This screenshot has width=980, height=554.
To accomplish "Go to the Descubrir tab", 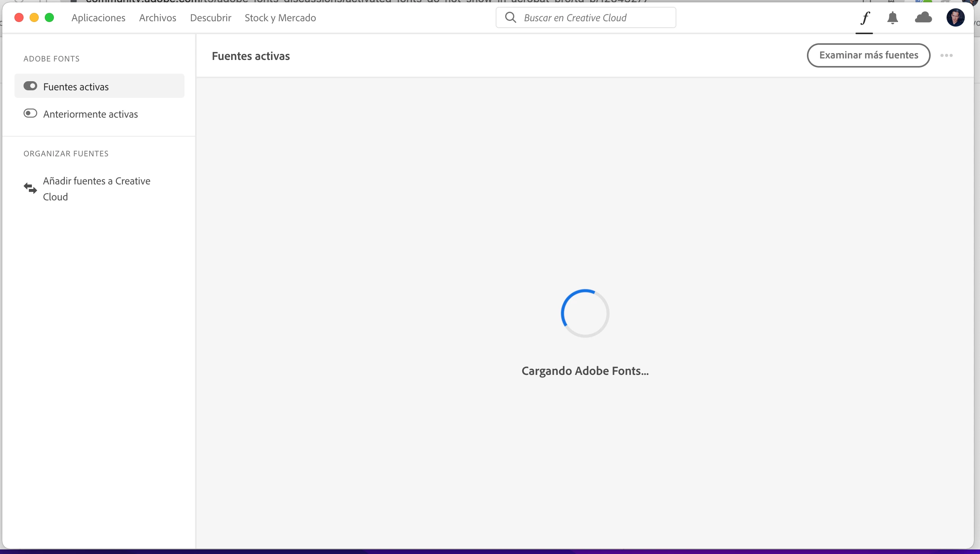I will 211,18.
